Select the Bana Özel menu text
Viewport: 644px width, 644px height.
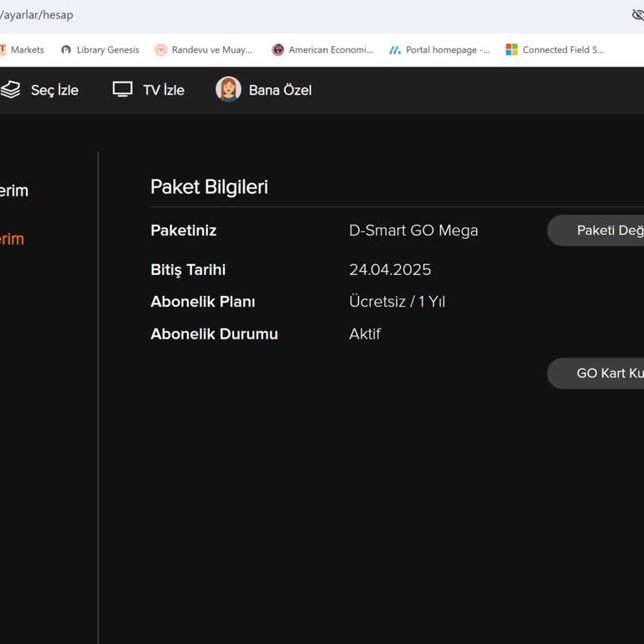(280, 91)
